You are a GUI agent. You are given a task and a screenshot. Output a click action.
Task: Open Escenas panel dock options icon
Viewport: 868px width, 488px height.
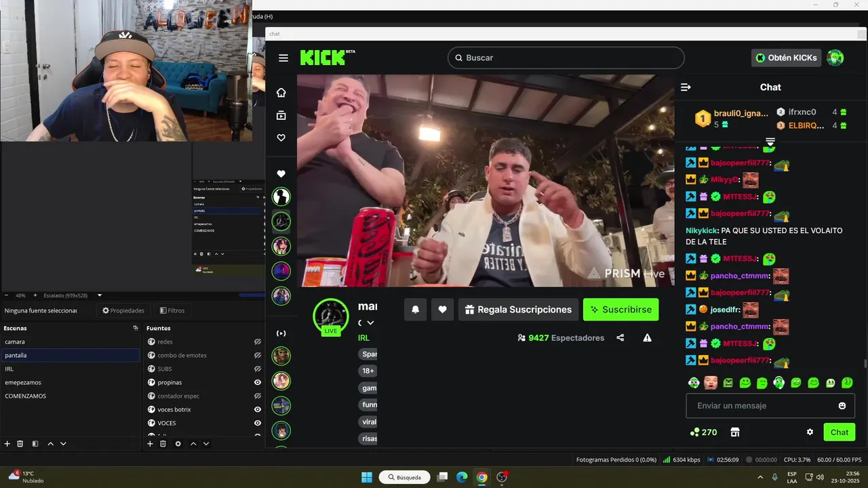coord(136,328)
